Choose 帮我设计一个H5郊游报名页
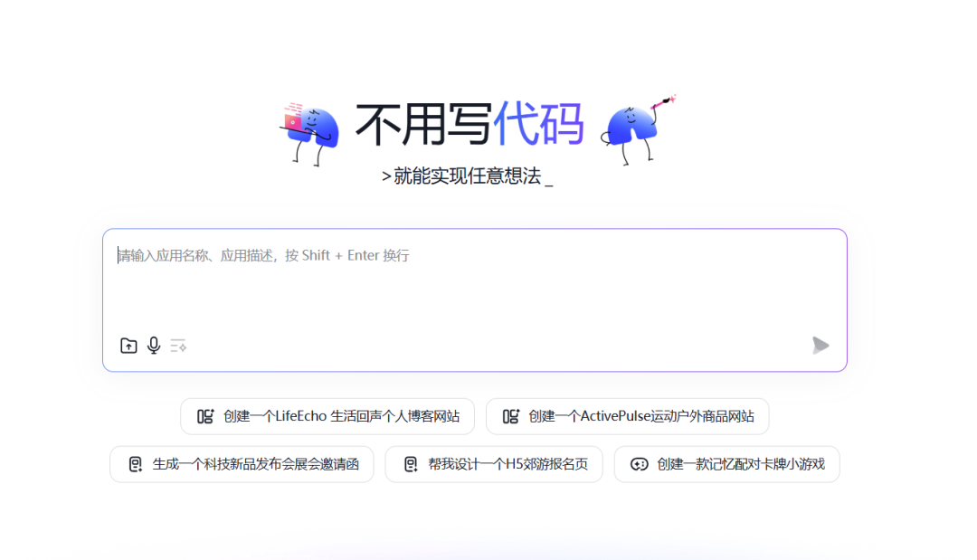The height and width of the screenshot is (560, 977). point(494,463)
